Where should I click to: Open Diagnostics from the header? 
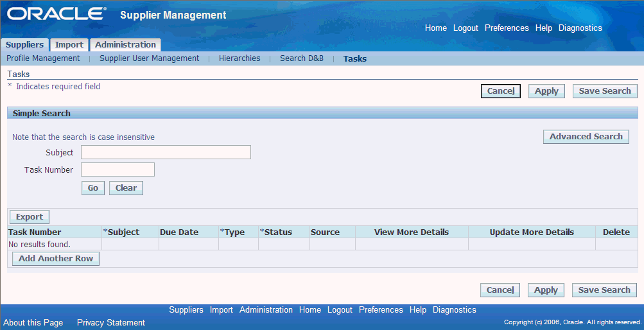tap(580, 28)
